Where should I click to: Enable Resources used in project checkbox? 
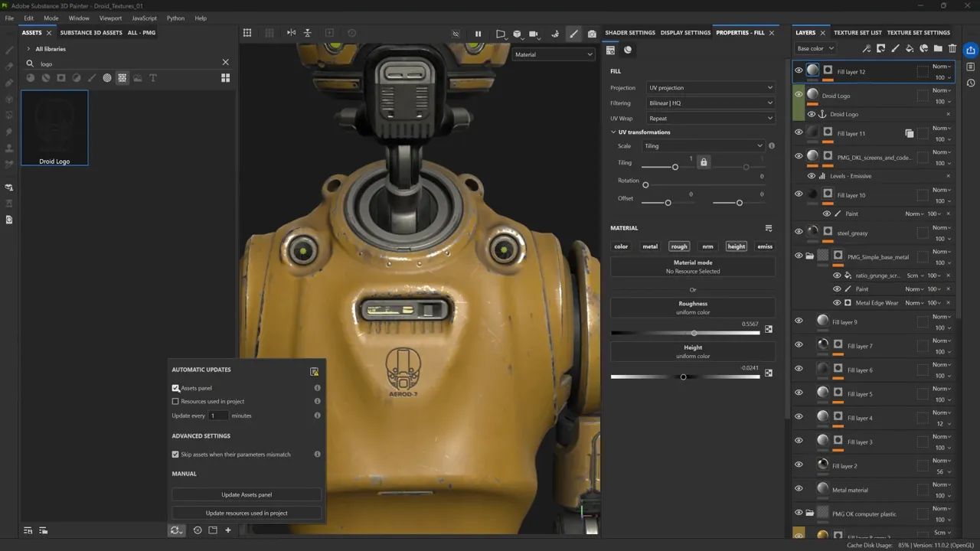click(x=175, y=401)
